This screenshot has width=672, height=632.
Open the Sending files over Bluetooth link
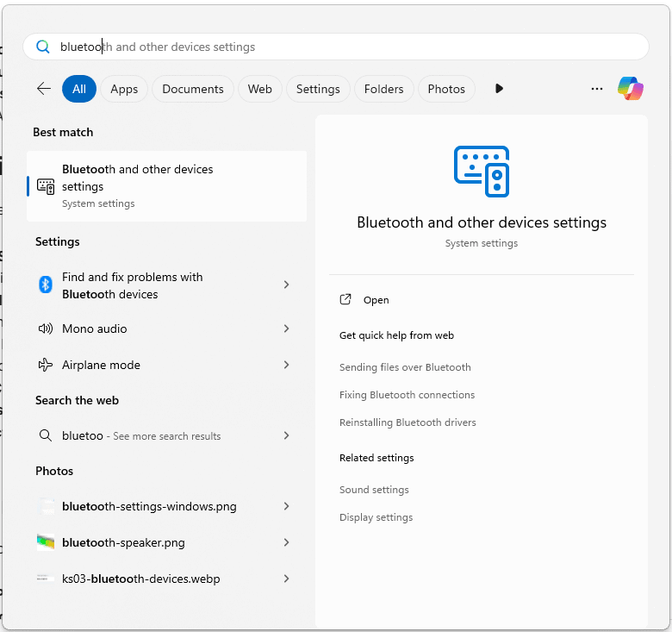pos(405,367)
